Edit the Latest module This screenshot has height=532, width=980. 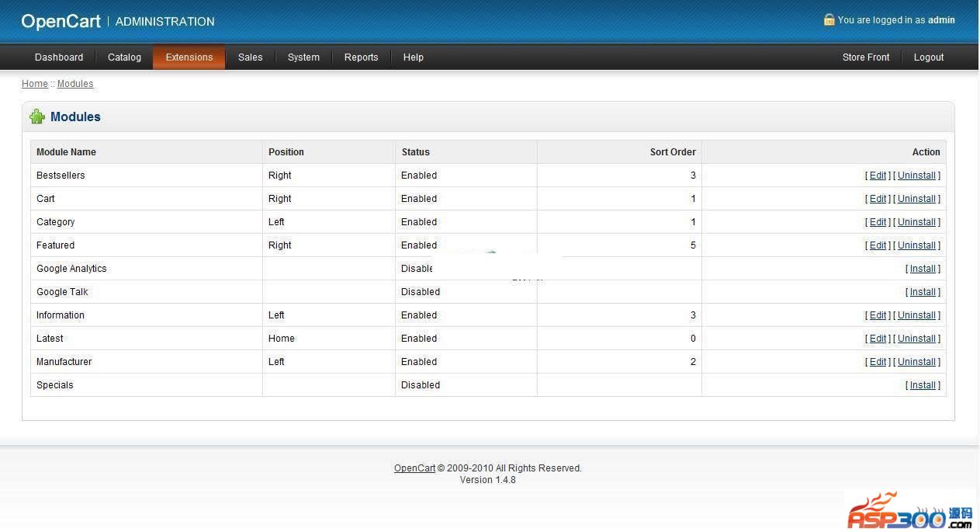(x=878, y=339)
